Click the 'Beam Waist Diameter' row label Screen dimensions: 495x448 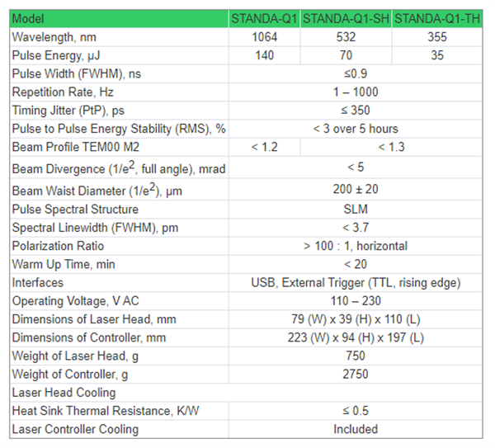[x=97, y=190]
